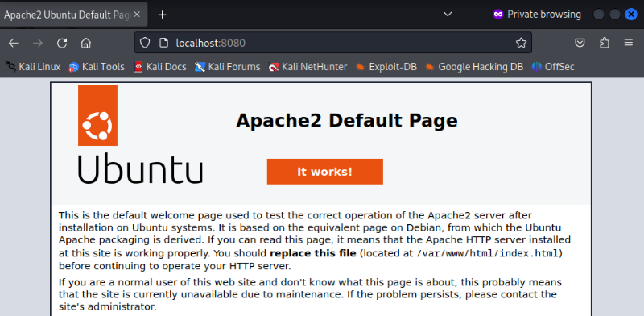Click the text 'site's administrator.'
644x316 pixels.
tap(108, 307)
